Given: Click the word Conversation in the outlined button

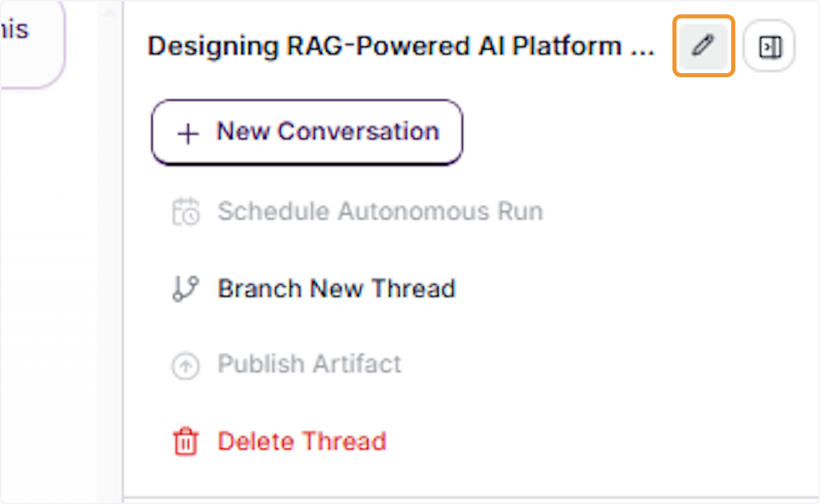Looking at the screenshot, I should coord(358,130).
